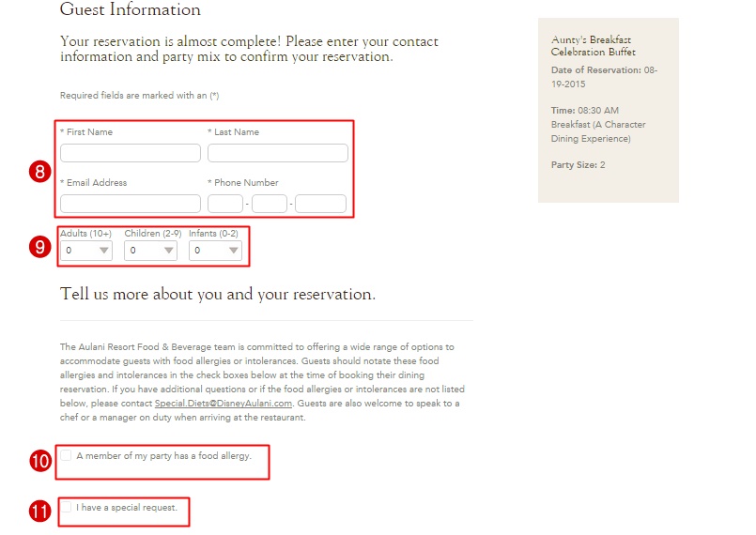Check the special request checkbox
756x535 pixels.
click(x=66, y=507)
